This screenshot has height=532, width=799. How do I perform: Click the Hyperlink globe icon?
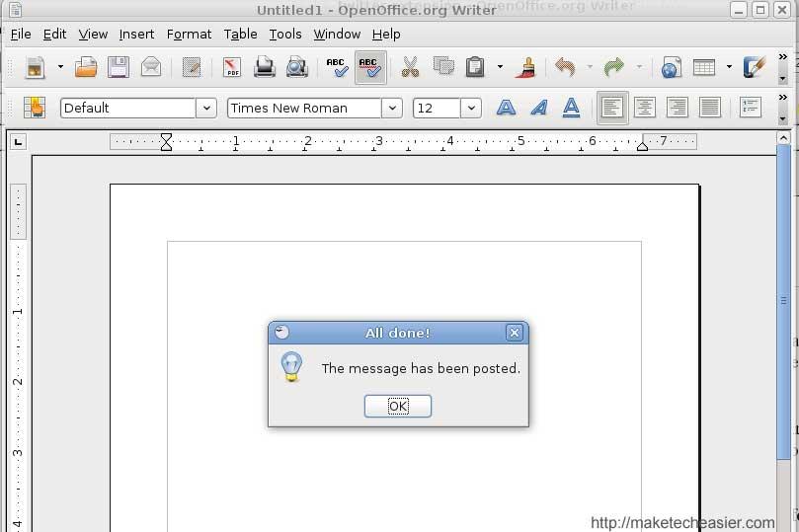(671, 68)
